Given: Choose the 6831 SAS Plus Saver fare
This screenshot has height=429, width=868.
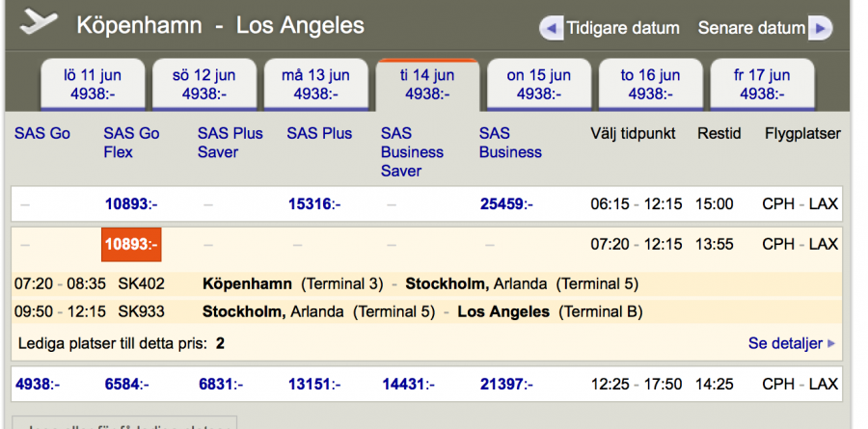Looking at the screenshot, I should click(221, 385).
